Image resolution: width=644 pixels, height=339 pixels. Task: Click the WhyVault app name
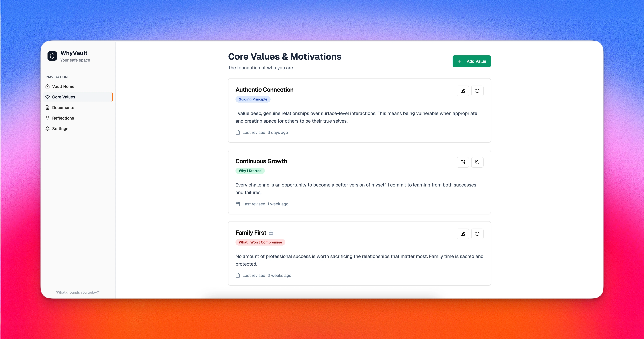[x=74, y=53]
